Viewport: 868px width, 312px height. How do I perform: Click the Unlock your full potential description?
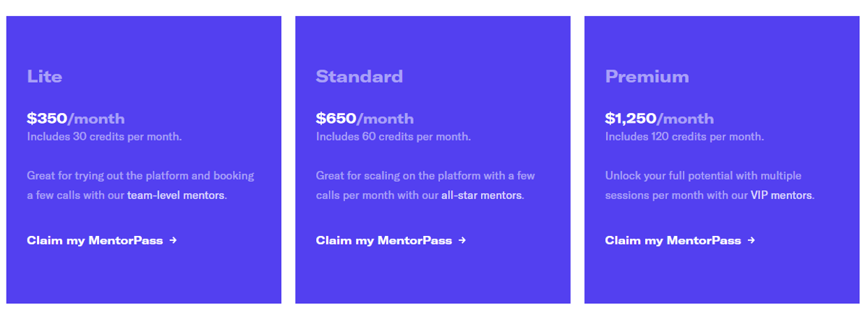pos(710,185)
